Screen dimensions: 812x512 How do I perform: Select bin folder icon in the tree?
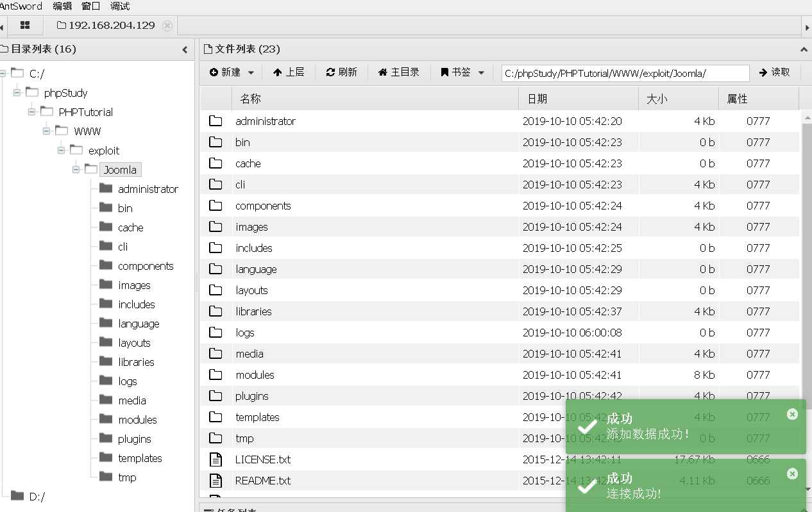point(106,208)
